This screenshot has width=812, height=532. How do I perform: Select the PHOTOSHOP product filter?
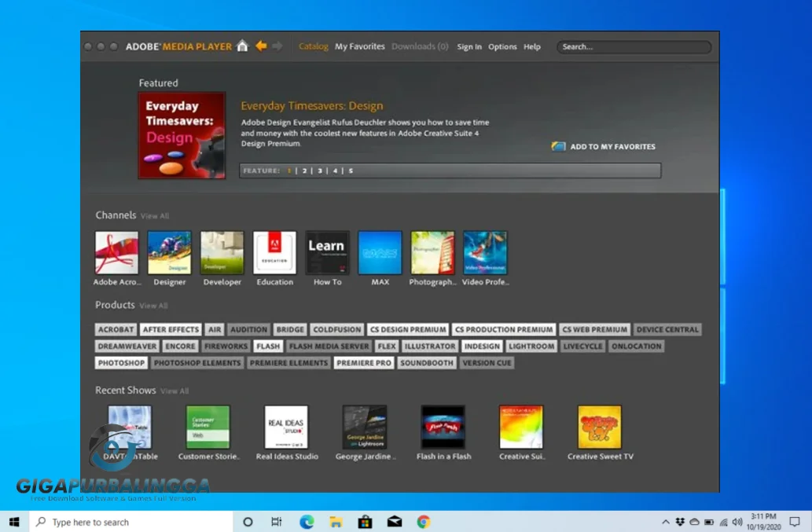tap(120, 362)
